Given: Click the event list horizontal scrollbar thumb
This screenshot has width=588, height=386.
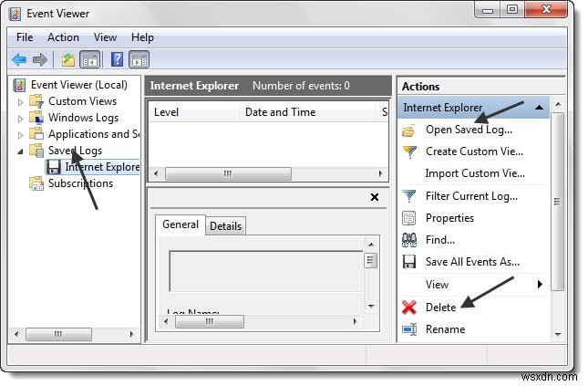Looking at the screenshot, I should 228,173.
